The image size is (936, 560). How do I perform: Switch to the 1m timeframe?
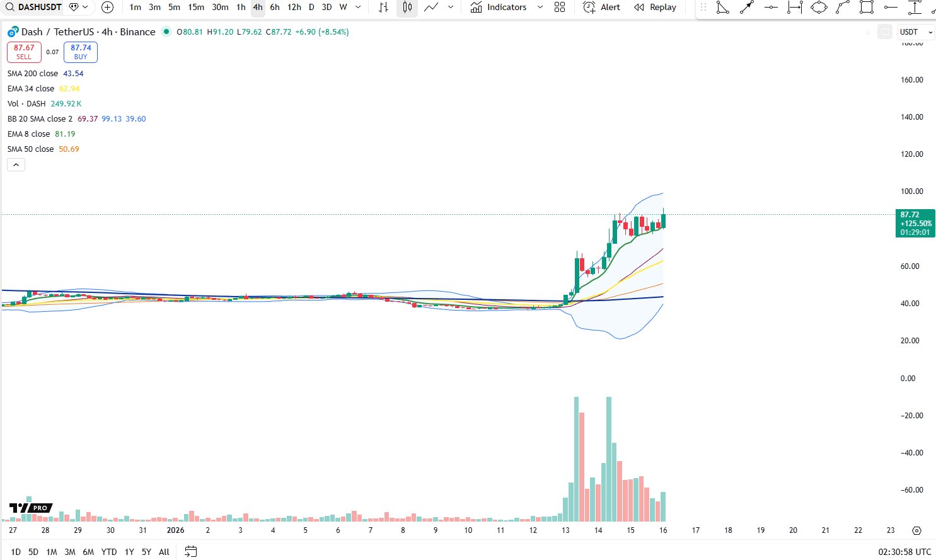point(136,7)
